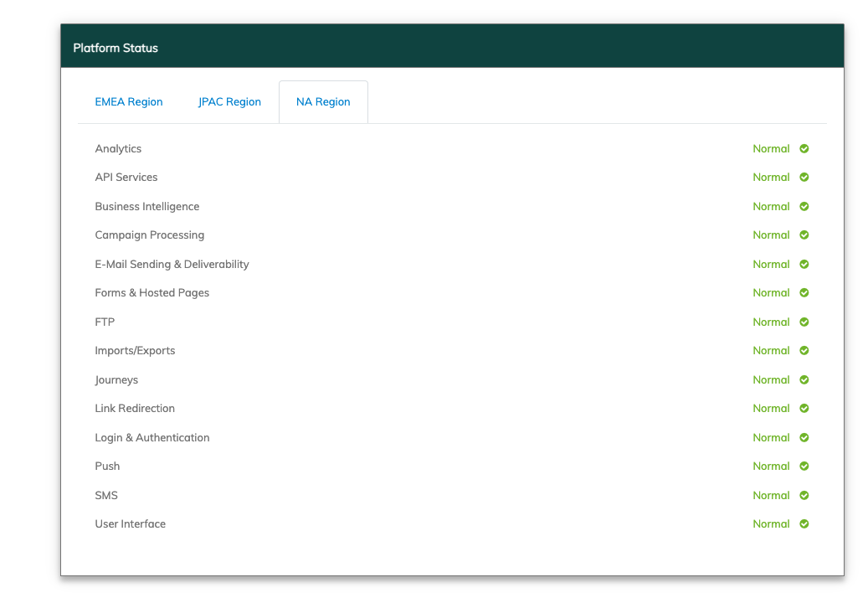Click the Forms & Hosted Pages label
This screenshot has width=868, height=598.
point(152,293)
